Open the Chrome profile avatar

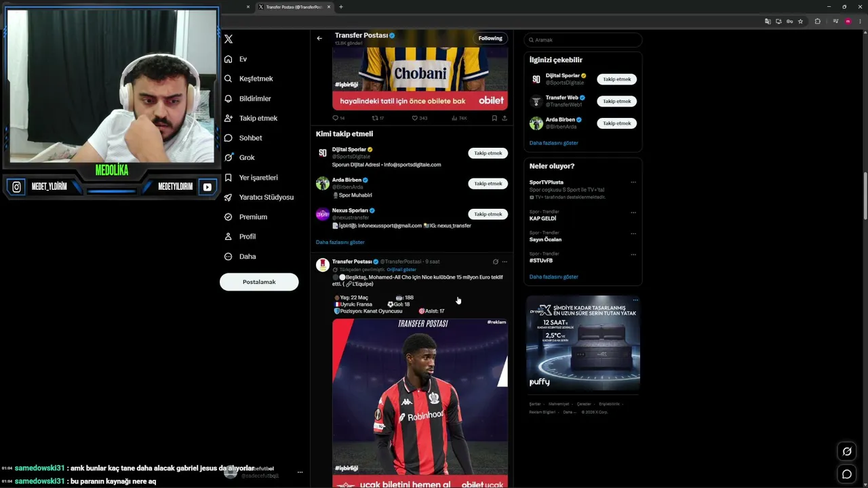pos(848,21)
